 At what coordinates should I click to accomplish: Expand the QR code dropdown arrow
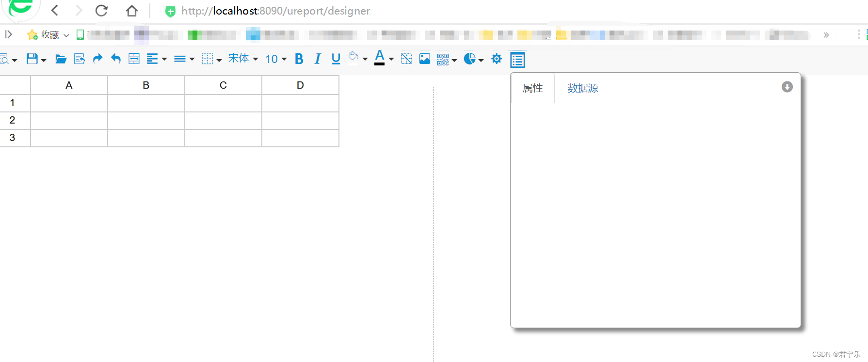(x=454, y=60)
